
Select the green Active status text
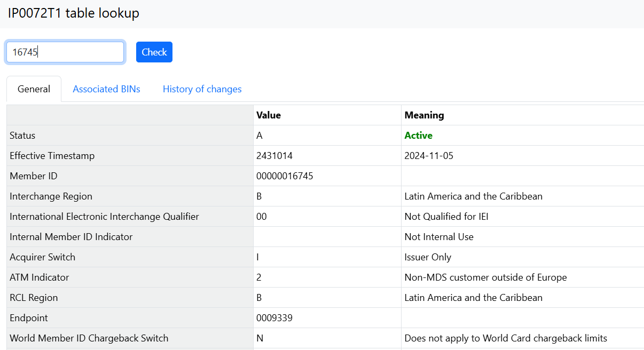(418, 135)
